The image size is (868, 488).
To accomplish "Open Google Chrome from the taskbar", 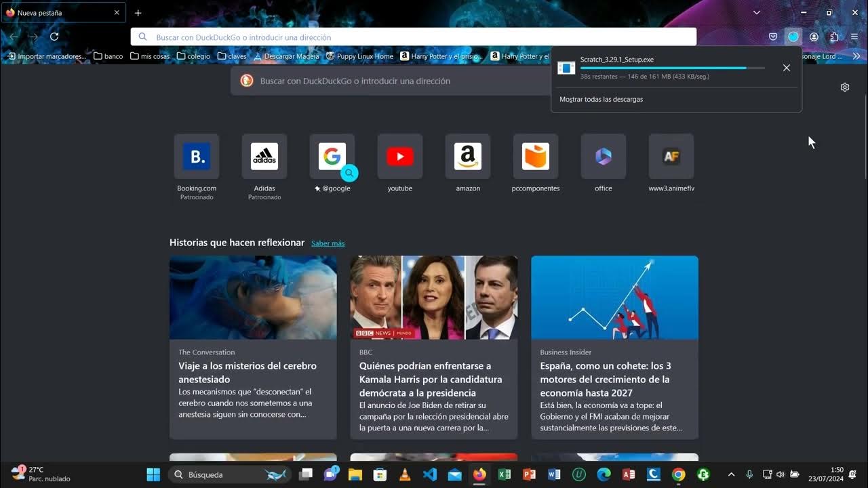I will pyautogui.click(x=678, y=474).
